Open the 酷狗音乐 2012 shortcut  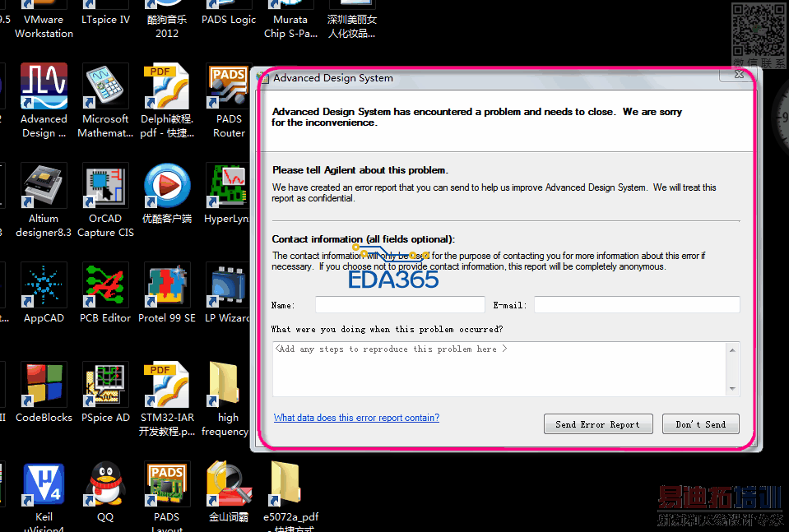pyautogui.click(x=166, y=20)
